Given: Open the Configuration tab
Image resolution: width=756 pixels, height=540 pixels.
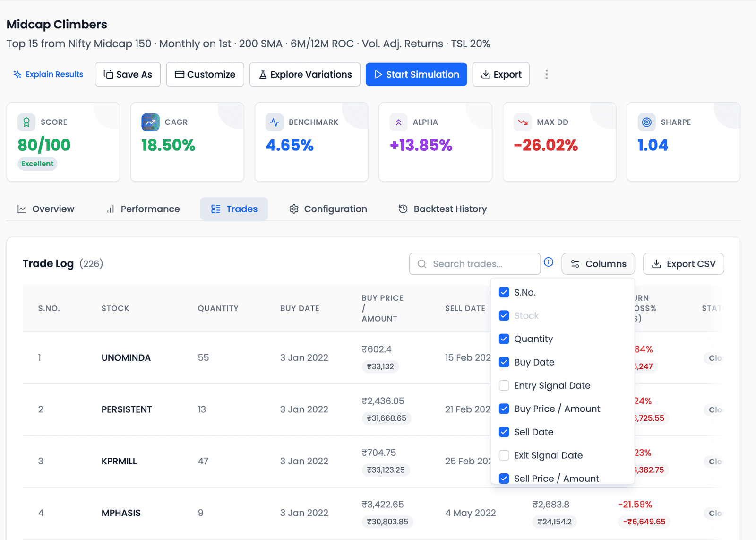Looking at the screenshot, I should click(328, 209).
